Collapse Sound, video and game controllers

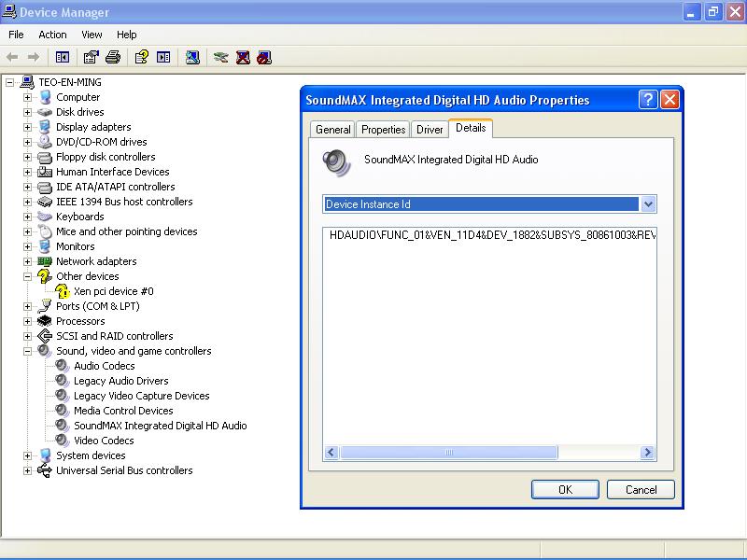[28, 351]
